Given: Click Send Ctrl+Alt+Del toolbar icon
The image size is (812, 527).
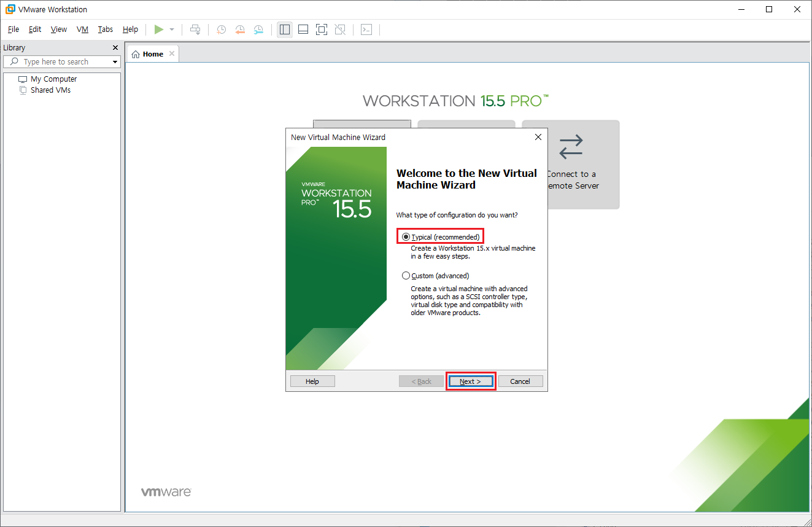Looking at the screenshot, I should [x=195, y=29].
